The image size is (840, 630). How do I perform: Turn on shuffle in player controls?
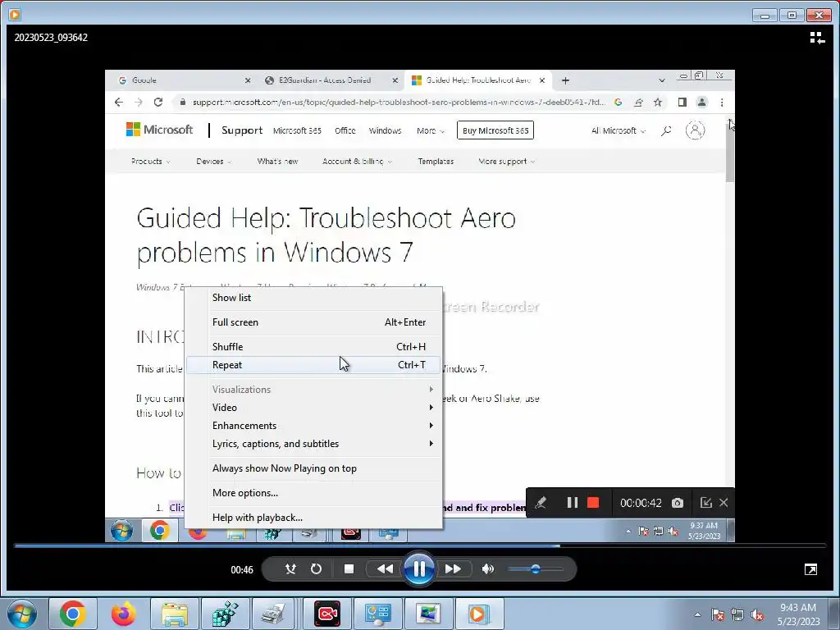[290, 569]
